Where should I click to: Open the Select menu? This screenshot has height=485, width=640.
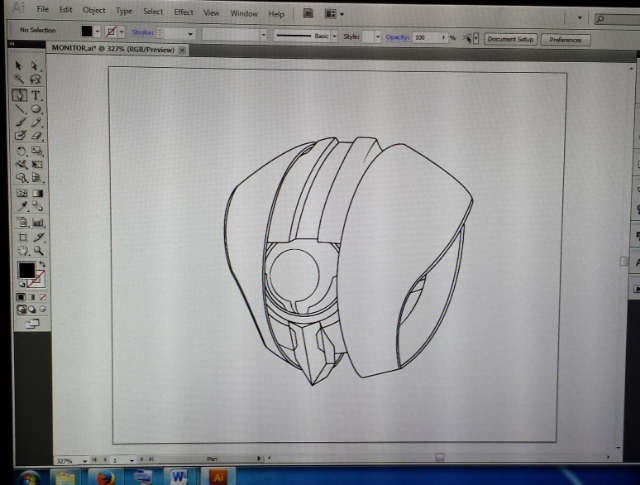click(x=153, y=11)
